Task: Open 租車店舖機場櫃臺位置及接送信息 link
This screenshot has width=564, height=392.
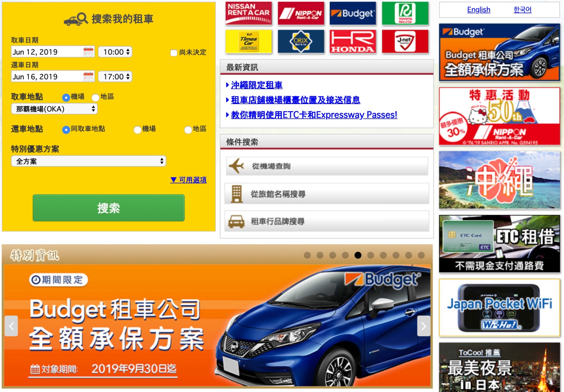Action: click(x=296, y=100)
